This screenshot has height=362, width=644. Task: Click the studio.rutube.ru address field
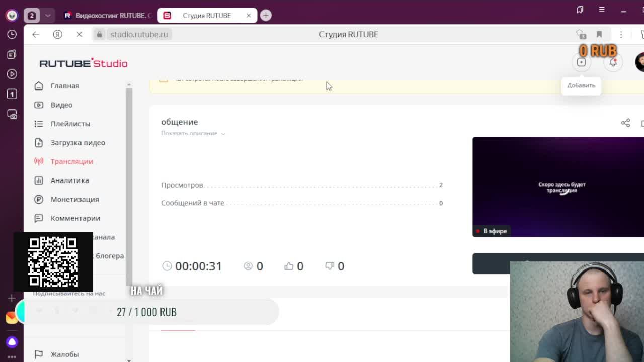click(139, 34)
